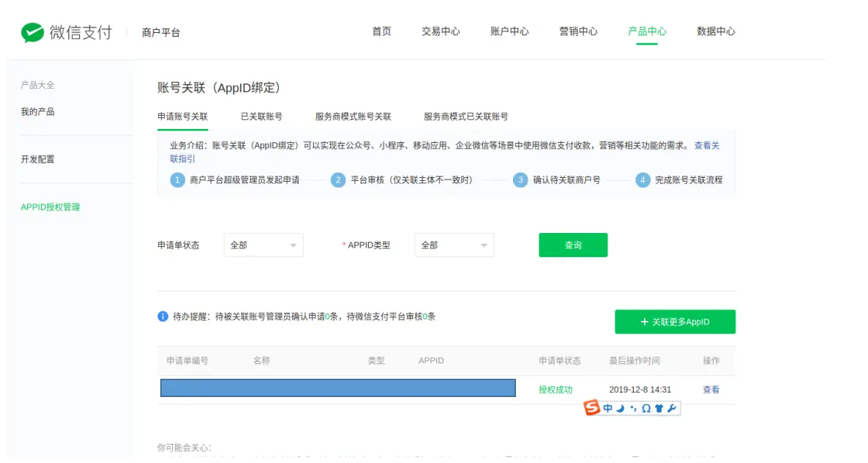Click the 账号关联（AppID绑定）page title
868x463 pixels.
point(220,87)
